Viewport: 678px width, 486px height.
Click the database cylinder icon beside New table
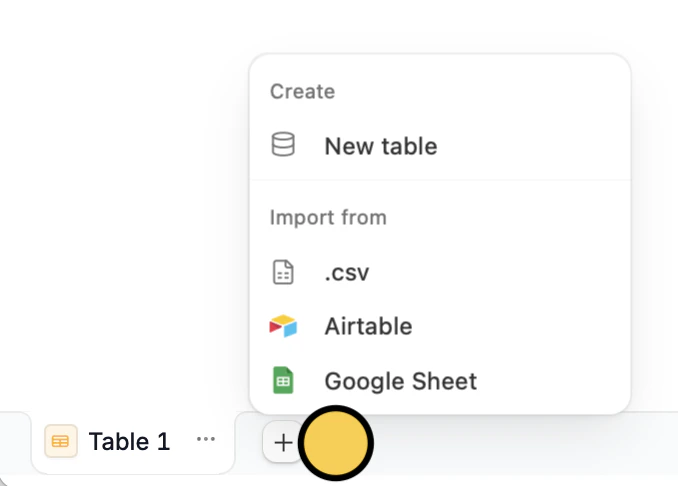(x=283, y=144)
